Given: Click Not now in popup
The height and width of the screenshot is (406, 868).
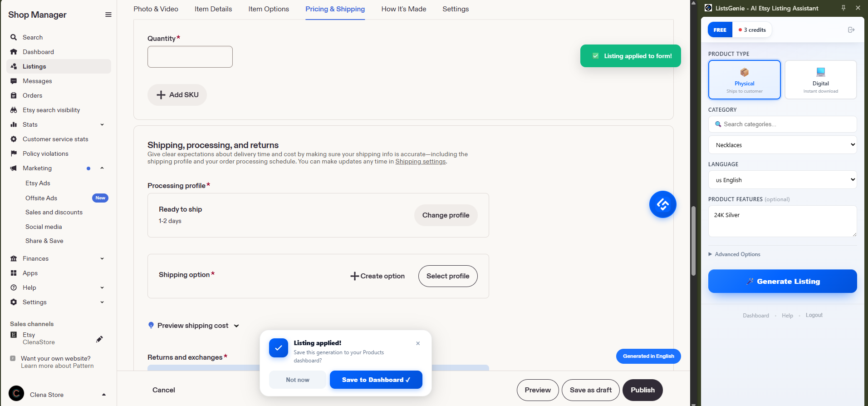Looking at the screenshot, I should click(x=298, y=380).
